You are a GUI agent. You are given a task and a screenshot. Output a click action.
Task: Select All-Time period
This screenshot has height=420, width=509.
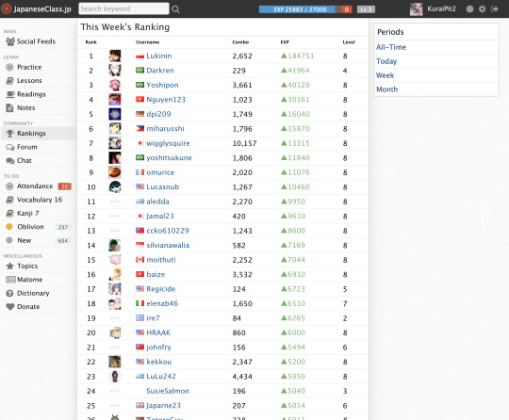click(391, 47)
